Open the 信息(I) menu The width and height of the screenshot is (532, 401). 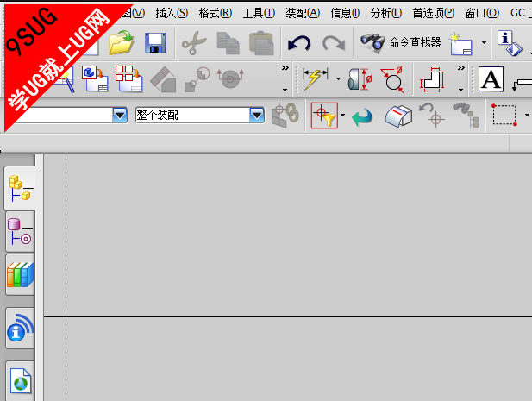tap(345, 13)
